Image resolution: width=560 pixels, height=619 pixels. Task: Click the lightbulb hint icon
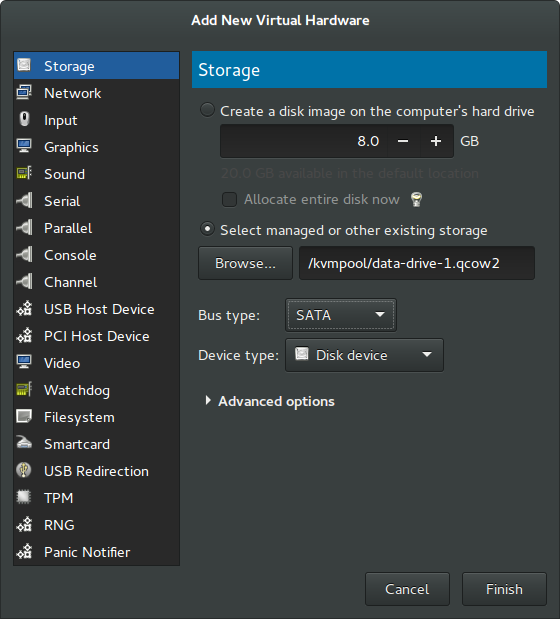[416, 199]
